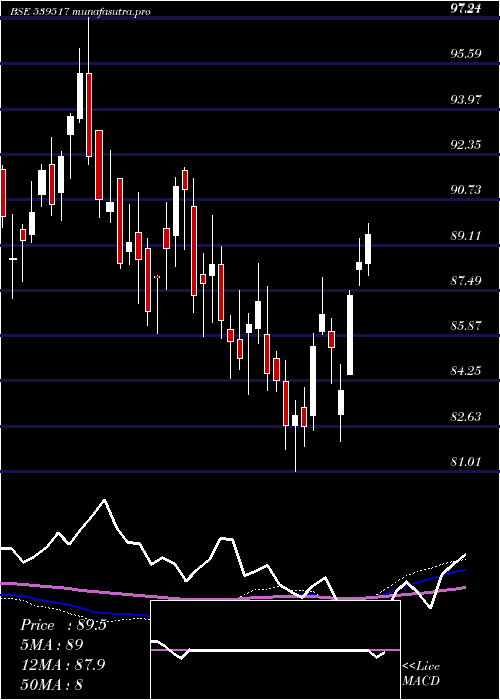
Task: Click the 90.73 price axis label
Action: coord(466,190)
